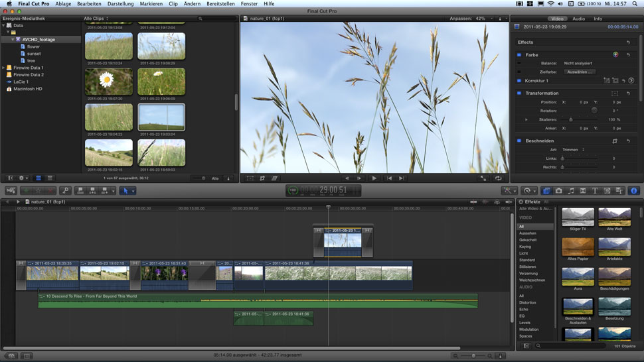Disable the Transformation blue checkbox
The height and width of the screenshot is (362, 644).
pos(519,93)
